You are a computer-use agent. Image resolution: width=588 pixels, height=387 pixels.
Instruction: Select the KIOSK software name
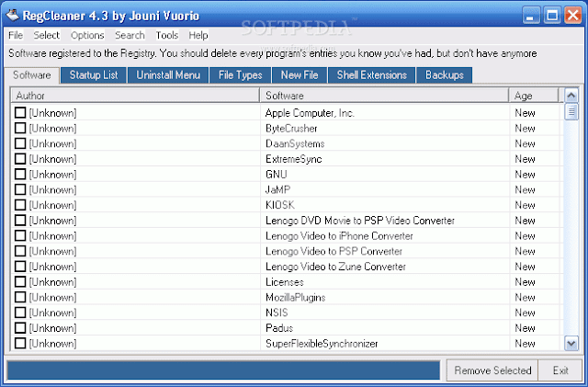[x=280, y=205]
